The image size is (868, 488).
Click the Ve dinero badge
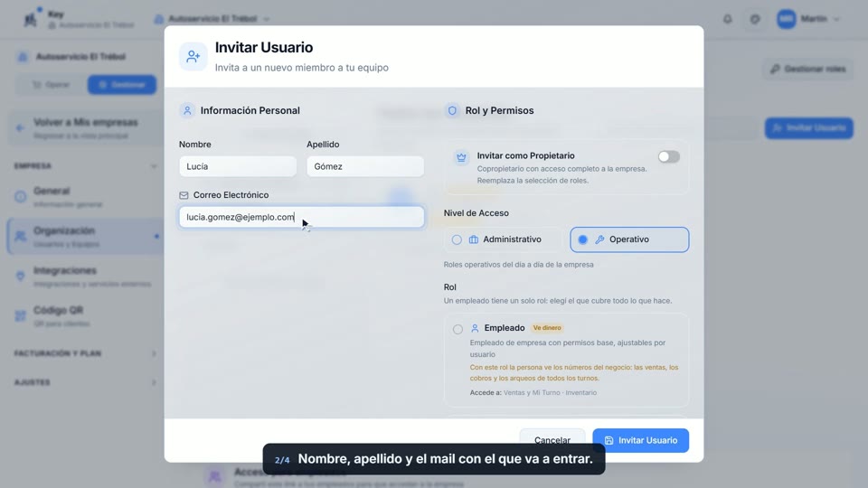pyautogui.click(x=547, y=328)
